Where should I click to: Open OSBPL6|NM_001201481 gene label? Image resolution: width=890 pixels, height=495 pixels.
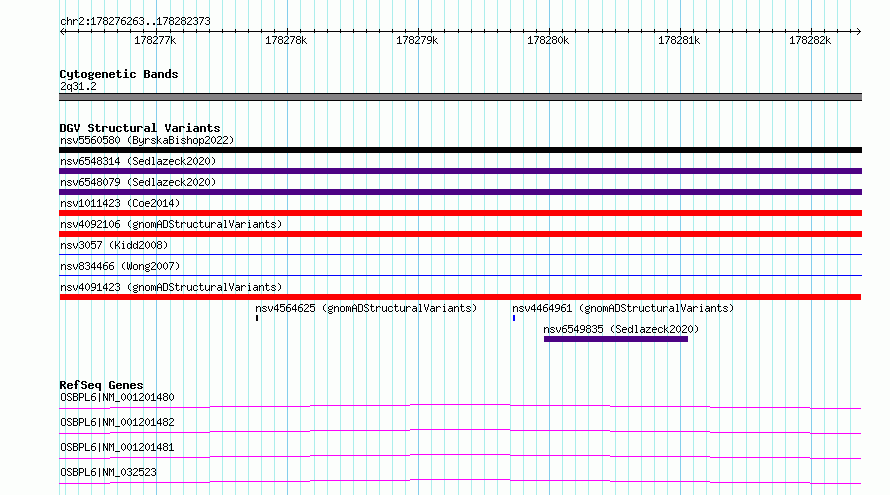point(117,447)
